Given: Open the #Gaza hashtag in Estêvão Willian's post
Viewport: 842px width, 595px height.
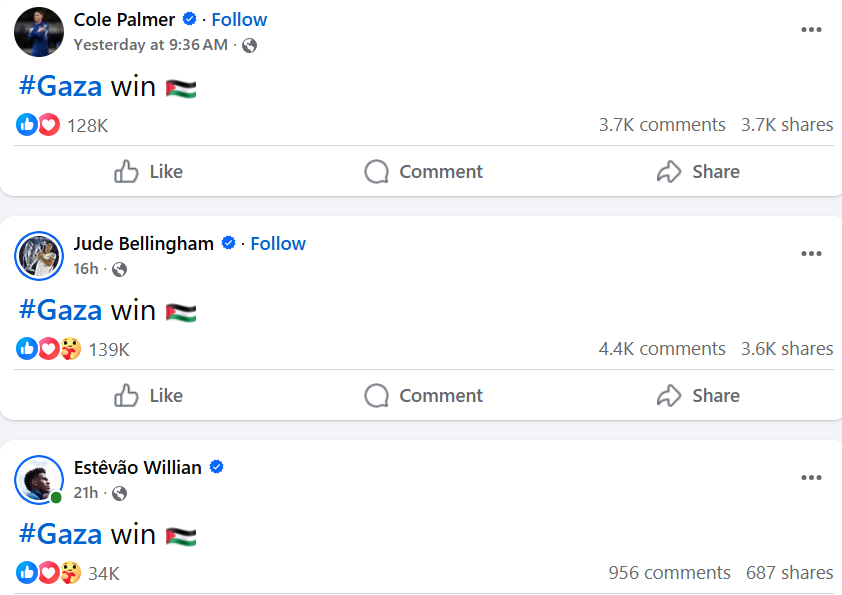Looking at the screenshot, I should [x=61, y=534].
